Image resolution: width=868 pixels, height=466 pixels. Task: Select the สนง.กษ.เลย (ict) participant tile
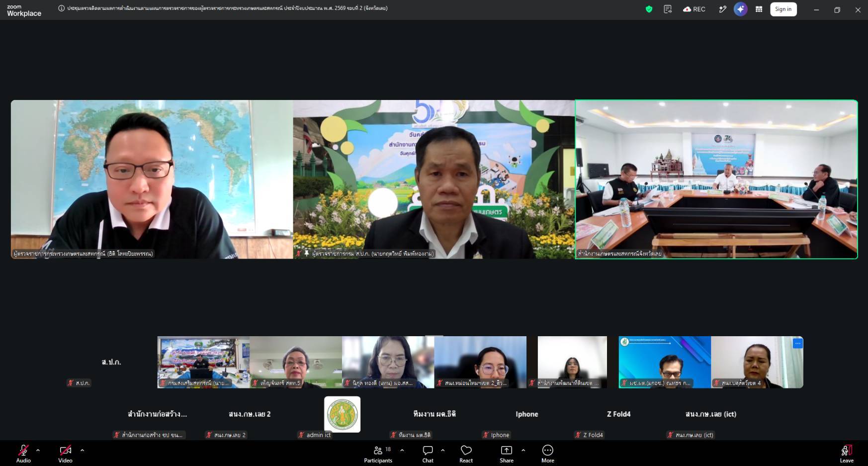711,414
